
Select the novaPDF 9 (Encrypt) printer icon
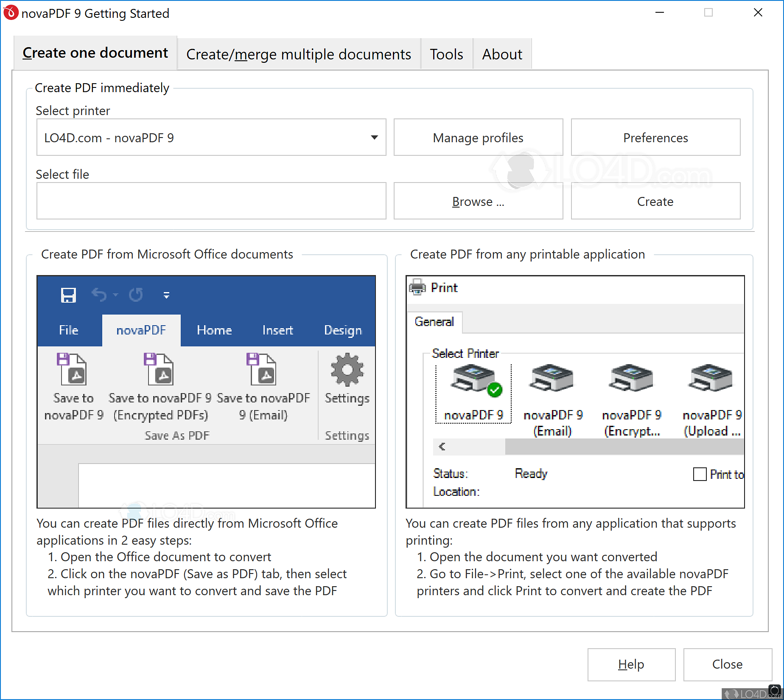pos(631,380)
